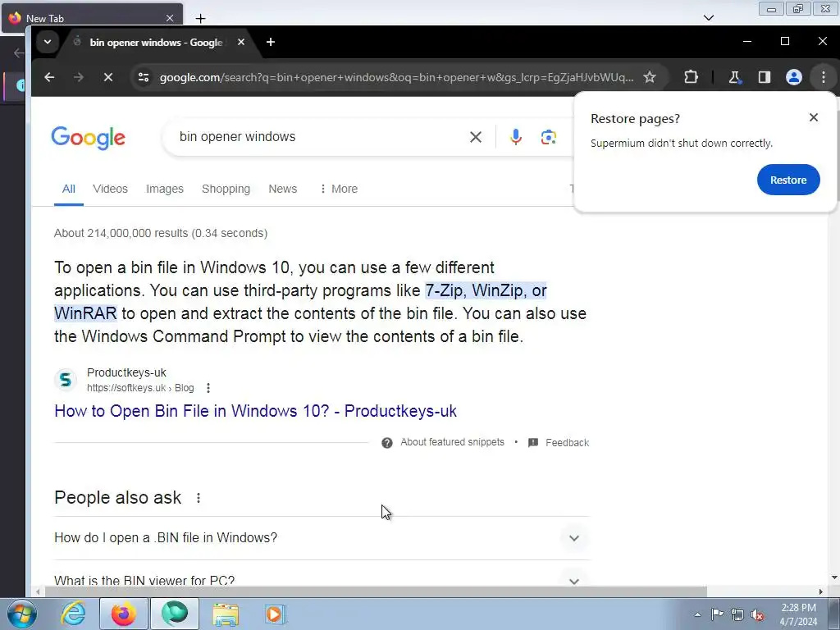Switch to the Videos results tab

pyautogui.click(x=111, y=189)
